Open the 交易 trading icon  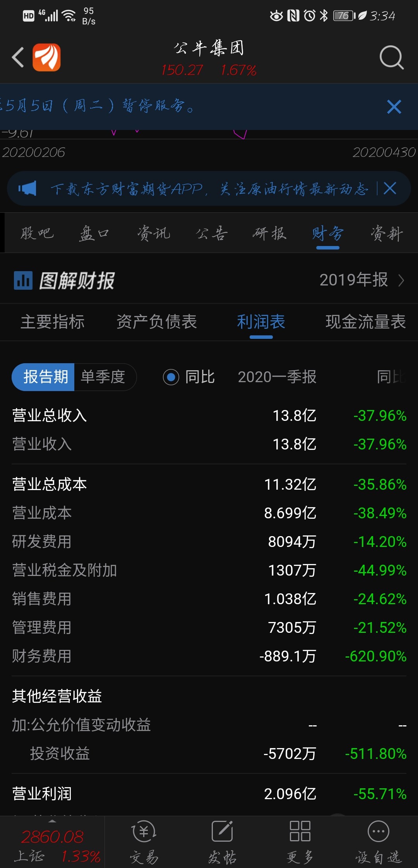click(x=144, y=832)
